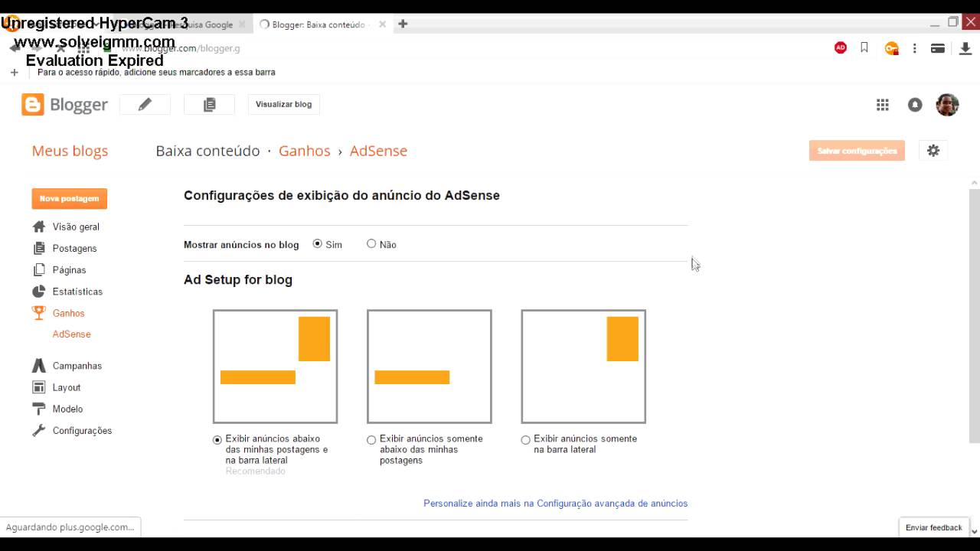This screenshot has height=551, width=980.
Task: Click the Configurações wrench icon
Action: tap(39, 430)
